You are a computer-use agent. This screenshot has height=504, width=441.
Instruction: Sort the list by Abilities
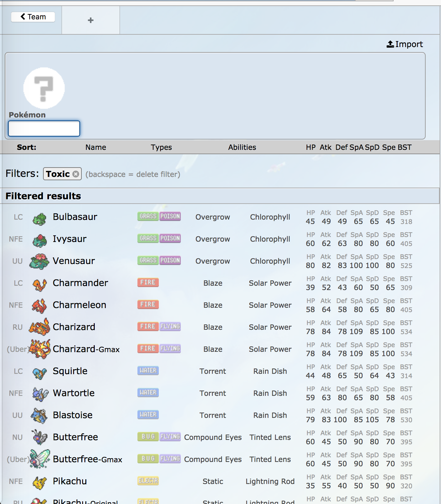(242, 147)
